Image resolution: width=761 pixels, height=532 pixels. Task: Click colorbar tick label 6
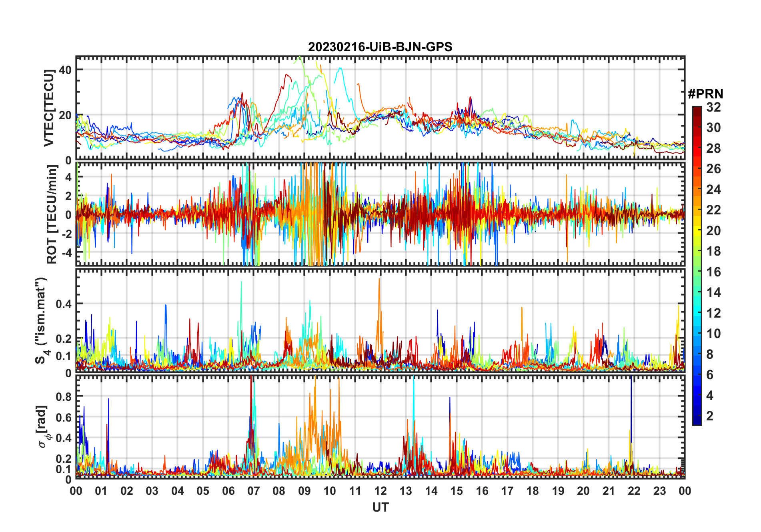(x=710, y=375)
